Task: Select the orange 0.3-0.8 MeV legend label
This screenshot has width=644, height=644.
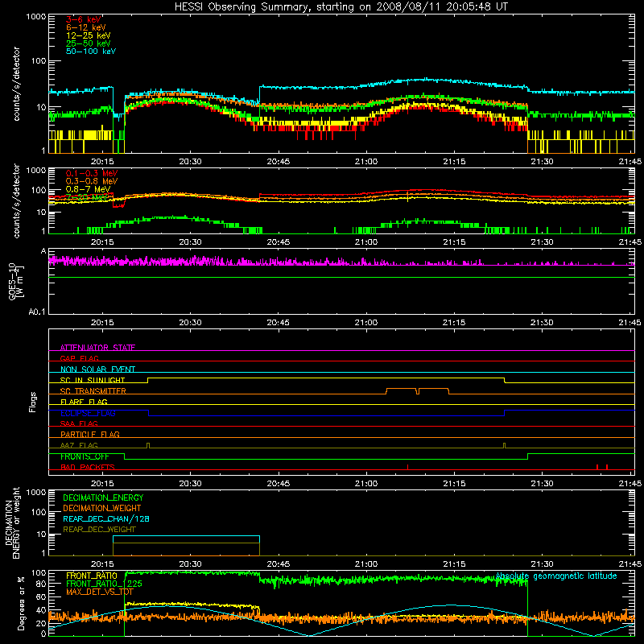Action: (92, 181)
